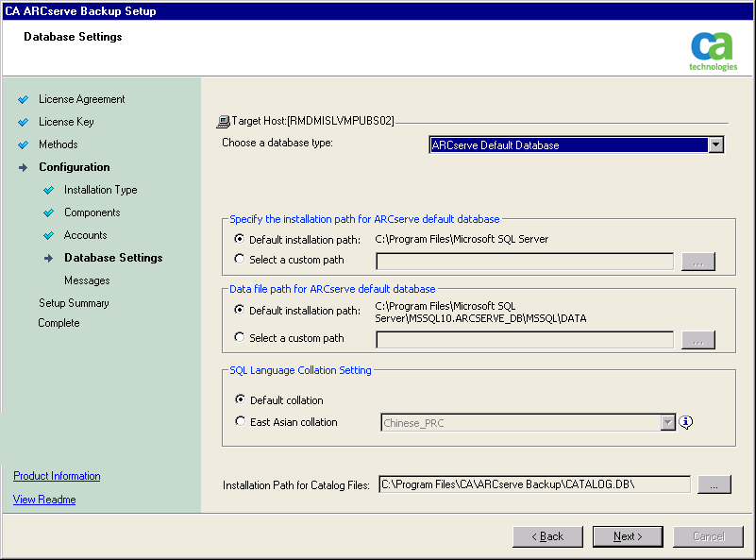The image size is (756, 560).
Task: Click the Target Host computer icon
Action: 224,122
